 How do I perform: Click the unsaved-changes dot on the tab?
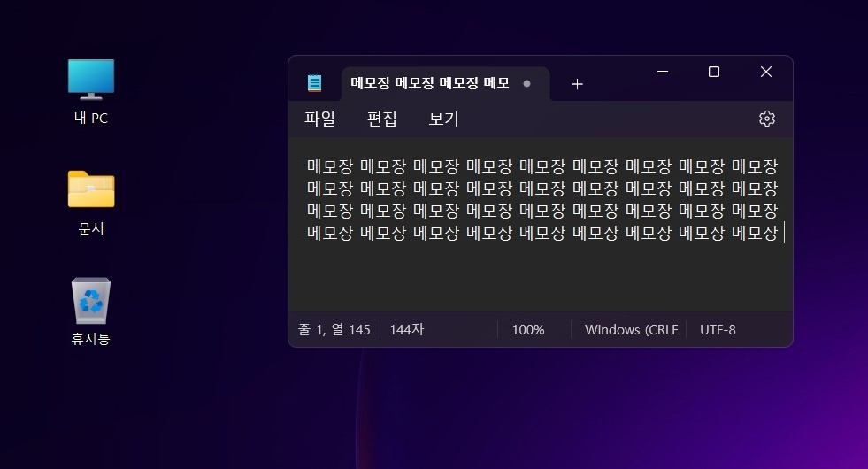[x=527, y=83]
